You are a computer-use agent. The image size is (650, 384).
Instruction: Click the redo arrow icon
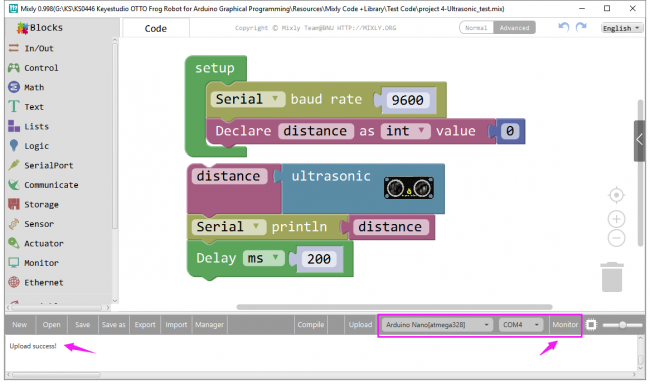(x=581, y=27)
